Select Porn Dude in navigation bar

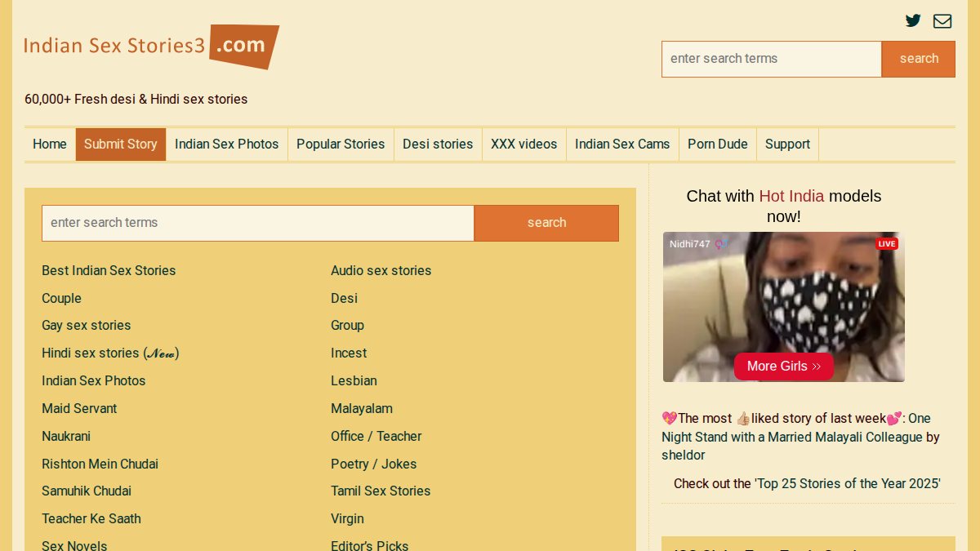click(x=718, y=144)
